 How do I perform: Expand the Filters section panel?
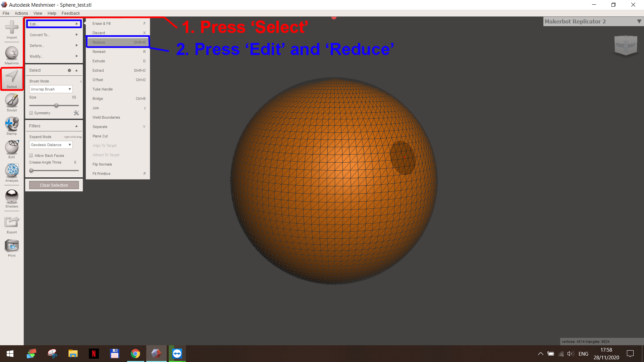[x=76, y=126]
